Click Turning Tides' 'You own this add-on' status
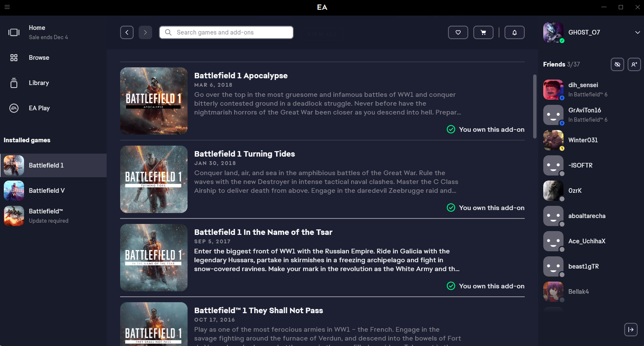Image resolution: width=644 pixels, height=346 pixels. tap(486, 208)
